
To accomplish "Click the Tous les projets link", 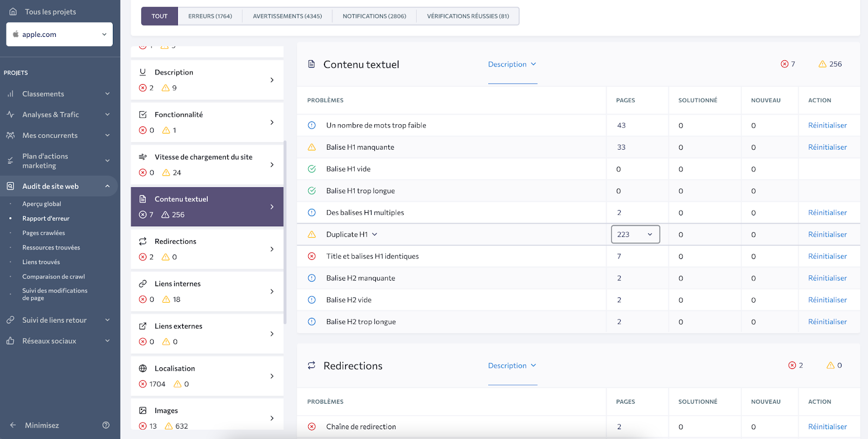I will [x=50, y=11].
